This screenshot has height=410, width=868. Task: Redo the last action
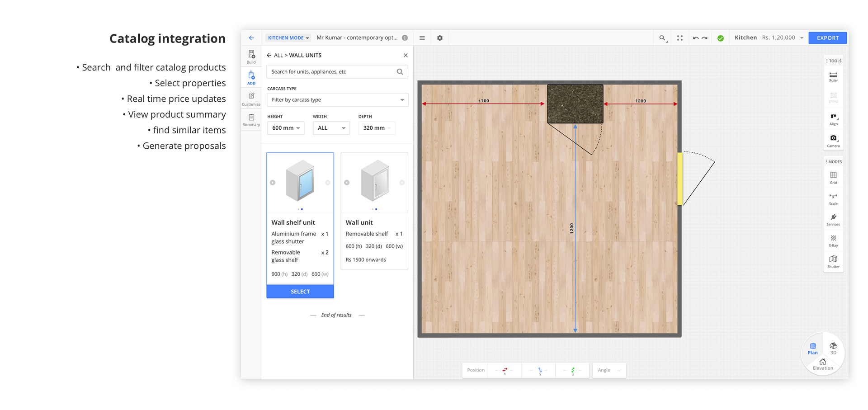(x=704, y=38)
